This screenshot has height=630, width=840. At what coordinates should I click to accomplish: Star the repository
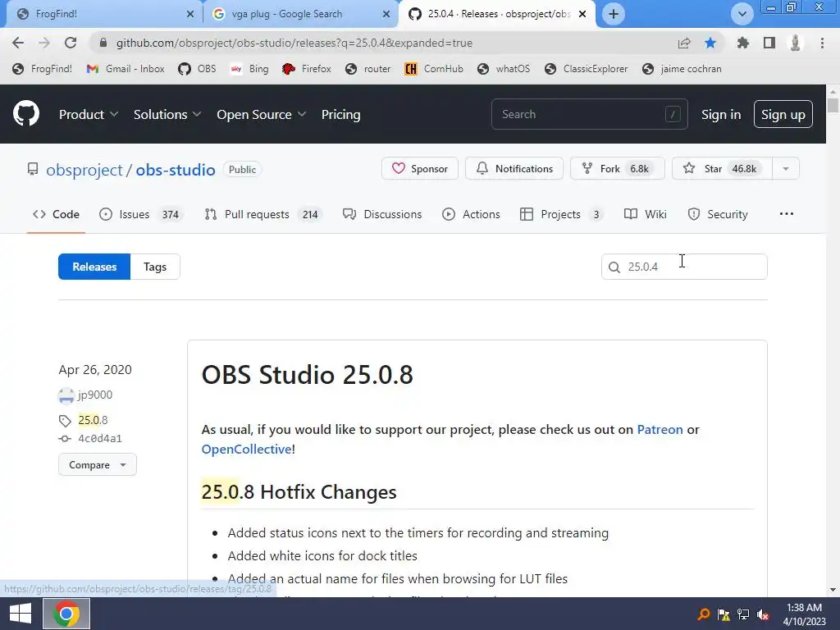click(722, 168)
